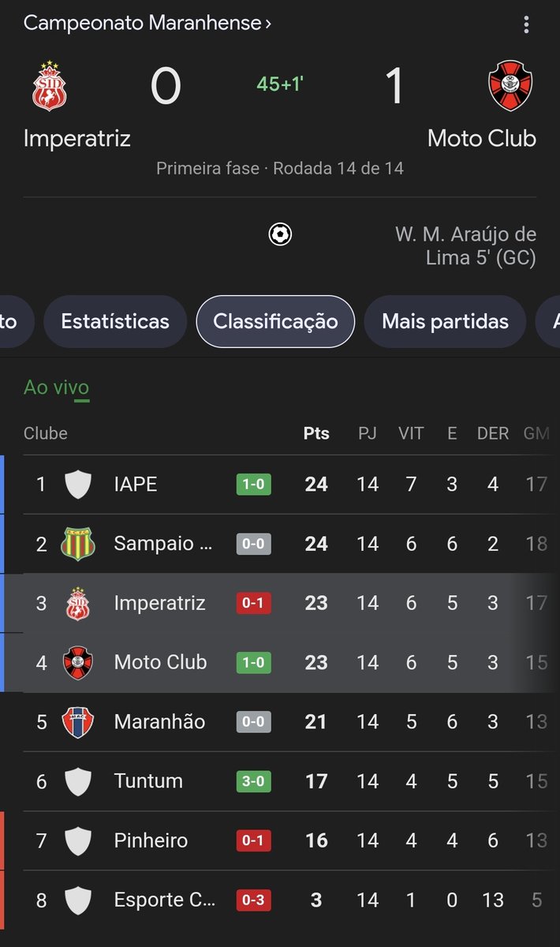Sort standings by the Pts column header
The height and width of the screenshot is (947, 560).
316,433
